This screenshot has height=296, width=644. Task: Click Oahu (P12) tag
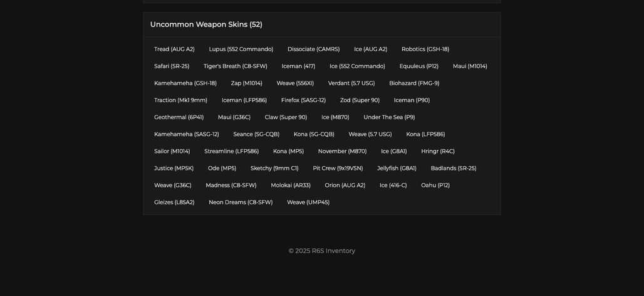pos(435,186)
